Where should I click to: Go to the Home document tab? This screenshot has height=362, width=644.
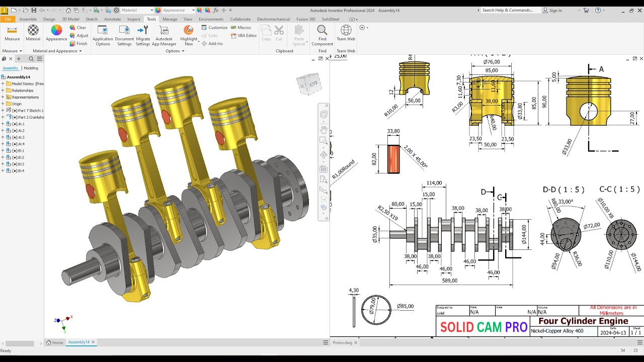pyautogui.click(x=55, y=342)
